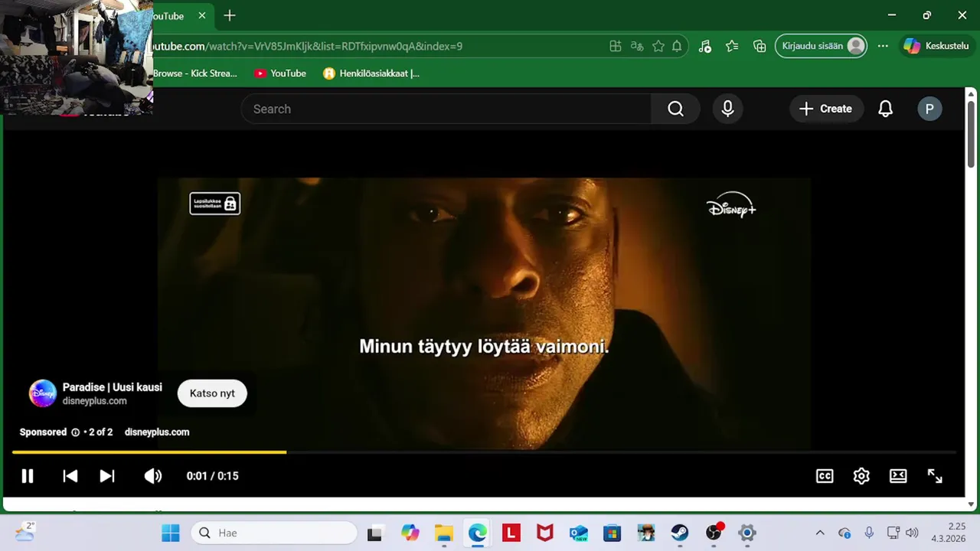
Task: Go to the previous video in playlist
Action: click(x=70, y=476)
